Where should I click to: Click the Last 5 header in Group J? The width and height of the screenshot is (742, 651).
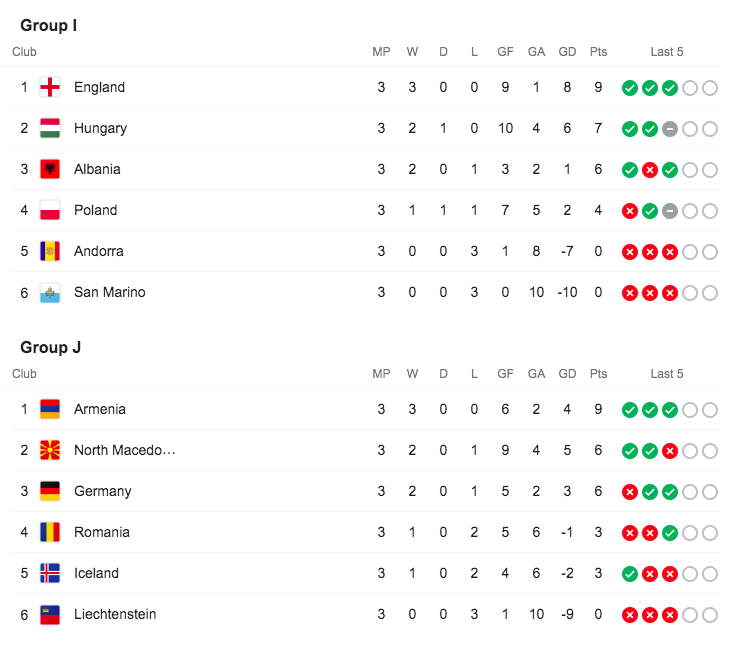pos(667,374)
